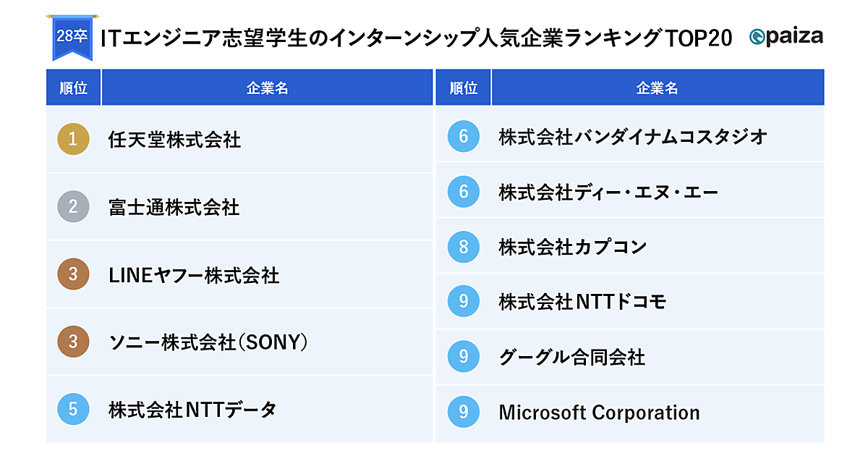Click the paiza logo
Image resolution: width=868 pixels, height=456 pixels.
[786, 37]
